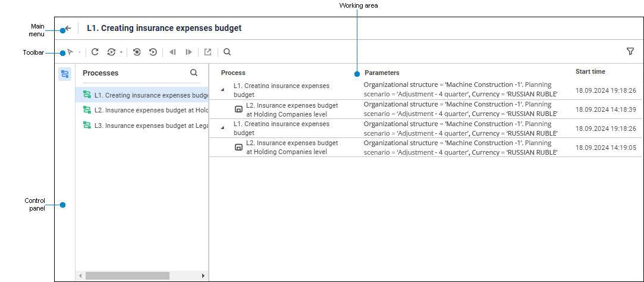Screen dimensions: 644x282
Task: Sort by the Parameters column header
Action: [x=382, y=73]
